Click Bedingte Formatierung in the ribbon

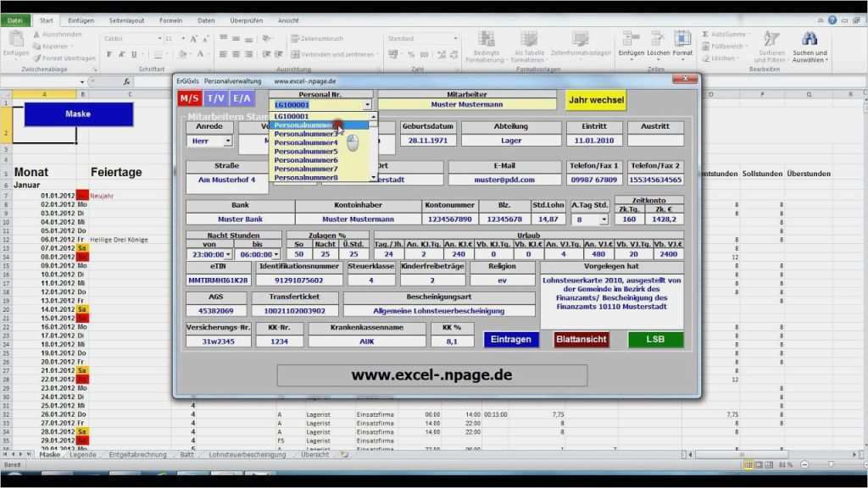(487, 47)
